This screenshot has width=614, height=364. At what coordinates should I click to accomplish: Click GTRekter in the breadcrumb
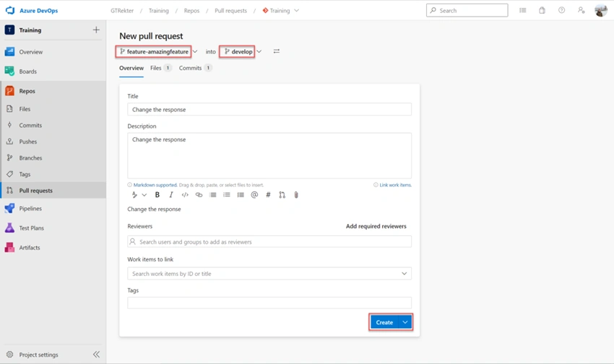(122, 11)
